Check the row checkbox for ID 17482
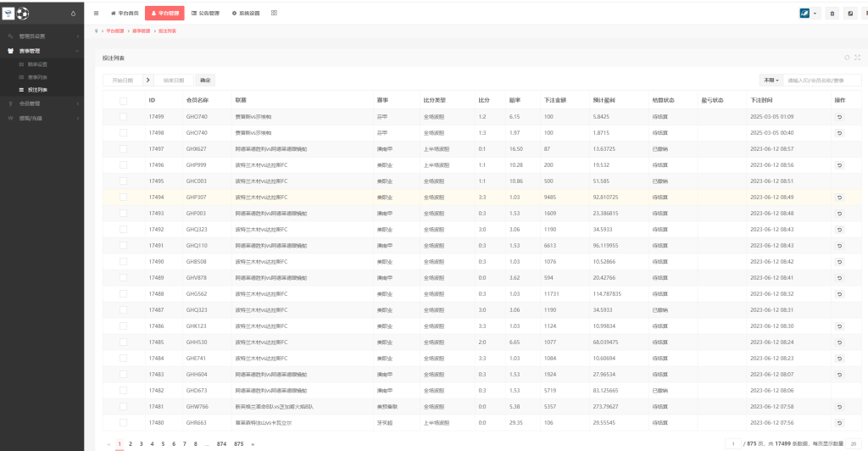 (x=123, y=390)
